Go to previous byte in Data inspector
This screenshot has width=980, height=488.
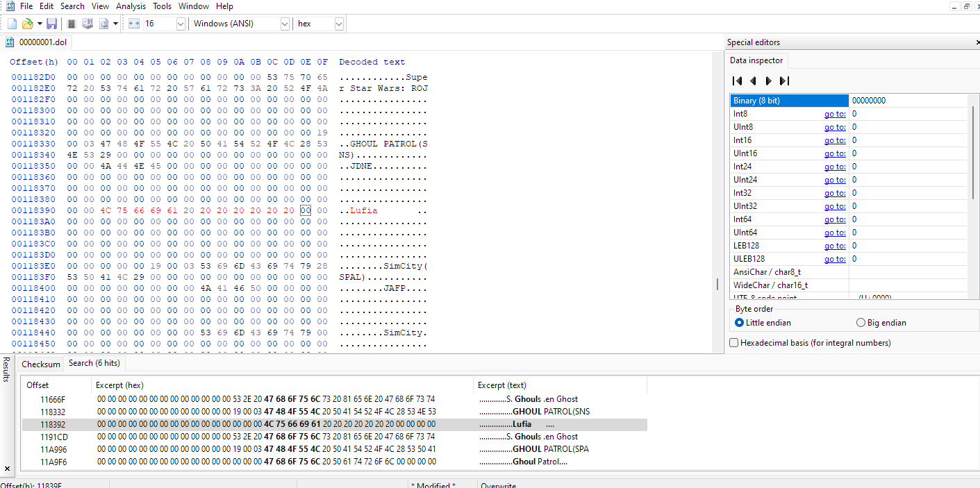(753, 81)
